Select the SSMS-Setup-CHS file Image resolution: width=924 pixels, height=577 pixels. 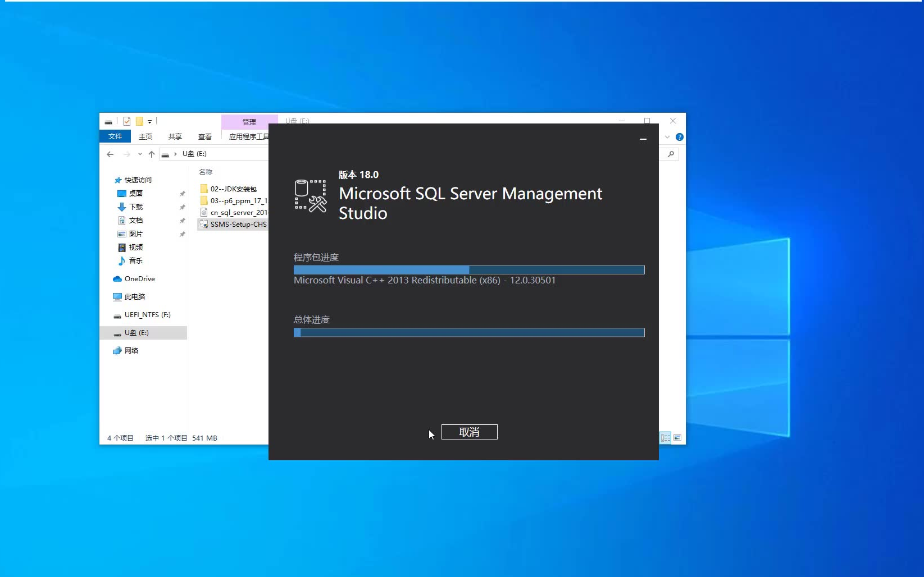[233, 224]
